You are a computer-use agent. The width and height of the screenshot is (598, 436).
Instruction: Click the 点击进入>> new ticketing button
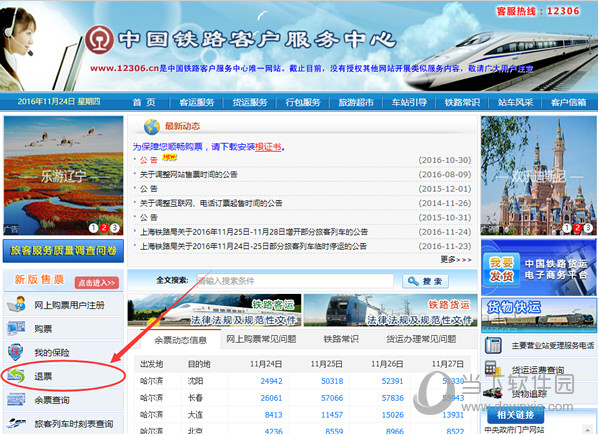(x=96, y=283)
